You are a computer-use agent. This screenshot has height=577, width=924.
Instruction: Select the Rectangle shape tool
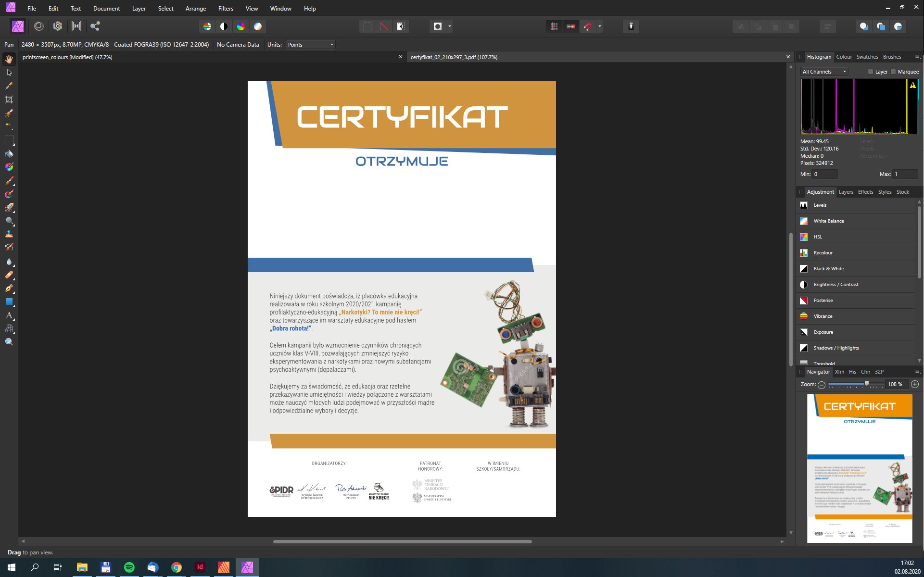(x=9, y=302)
